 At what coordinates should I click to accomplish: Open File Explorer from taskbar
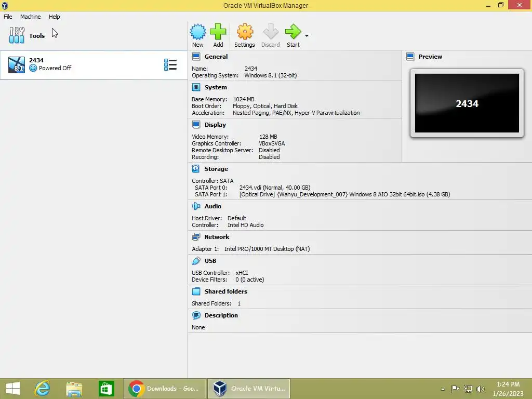pos(74,389)
